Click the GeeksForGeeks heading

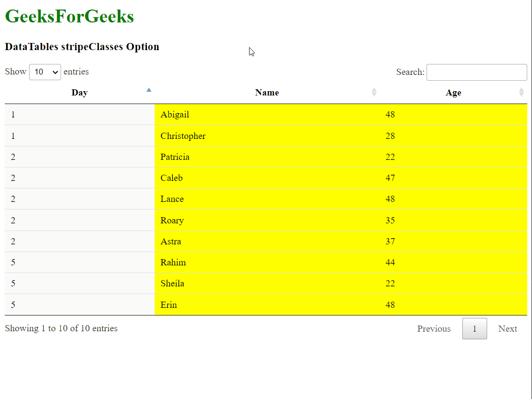[69, 17]
